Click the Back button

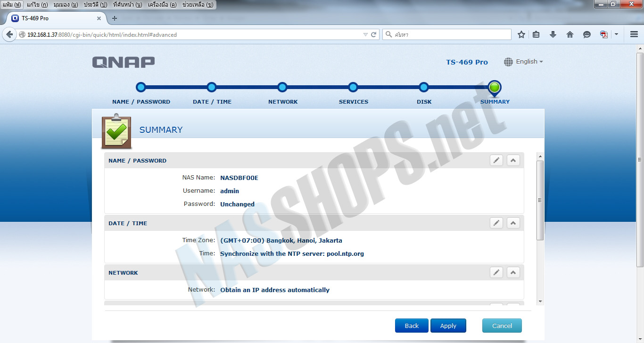(x=412, y=326)
